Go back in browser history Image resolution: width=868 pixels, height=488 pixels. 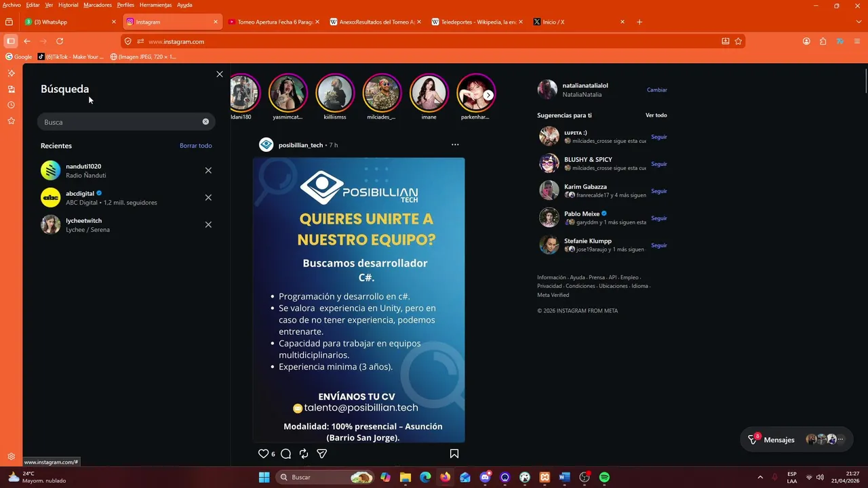(27, 41)
